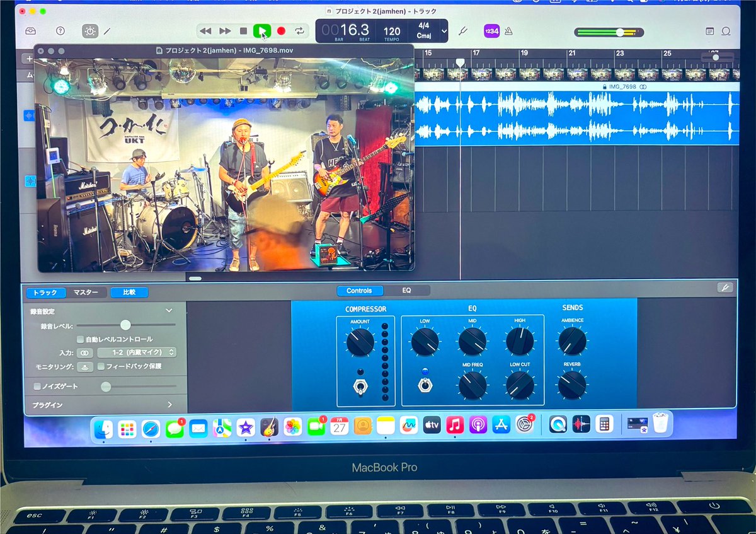
Task: Click the bar and beat position display
Action: (345, 32)
